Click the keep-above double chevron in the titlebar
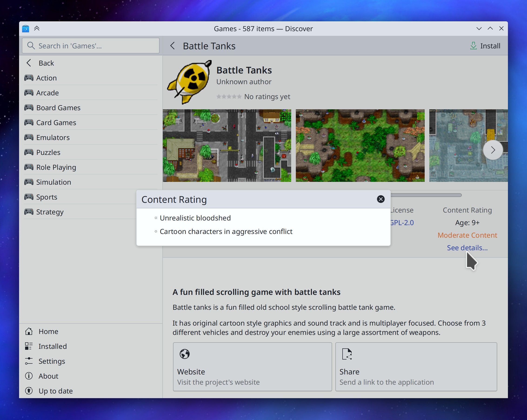 coord(37,28)
